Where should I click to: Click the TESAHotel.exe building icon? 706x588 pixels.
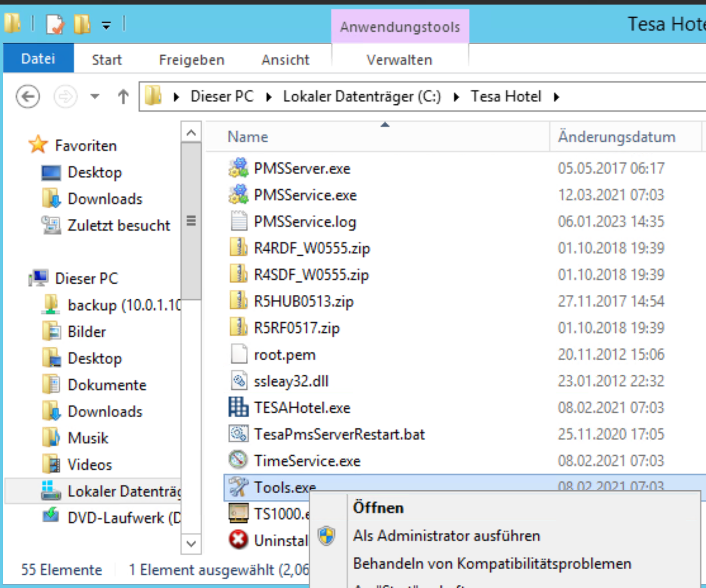pyautogui.click(x=238, y=407)
